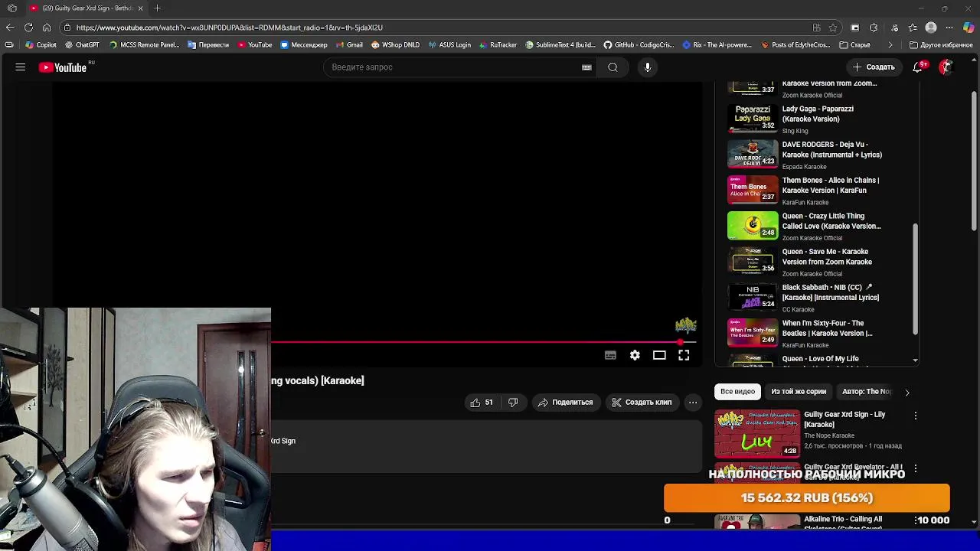Seek using the red video progress bar

484,342
